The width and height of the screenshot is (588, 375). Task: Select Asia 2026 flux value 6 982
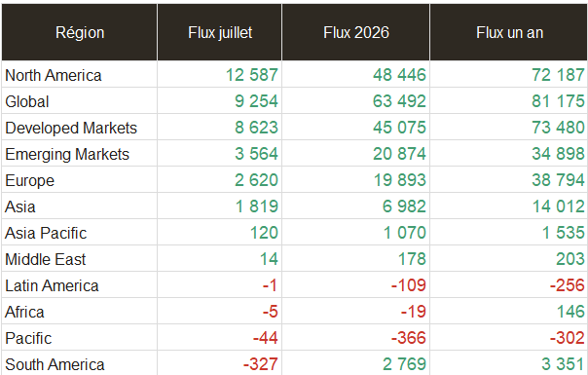[x=404, y=206]
